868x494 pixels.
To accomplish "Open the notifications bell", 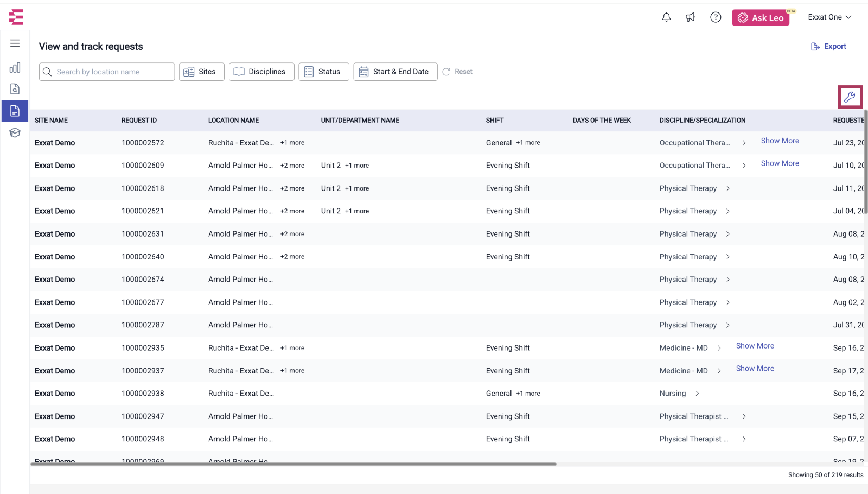I will click(x=666, y=17).
